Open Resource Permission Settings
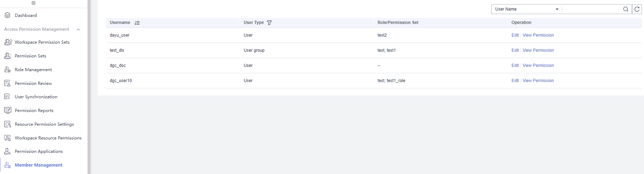This screenshot has height=174, width=644. pos(44,124)
